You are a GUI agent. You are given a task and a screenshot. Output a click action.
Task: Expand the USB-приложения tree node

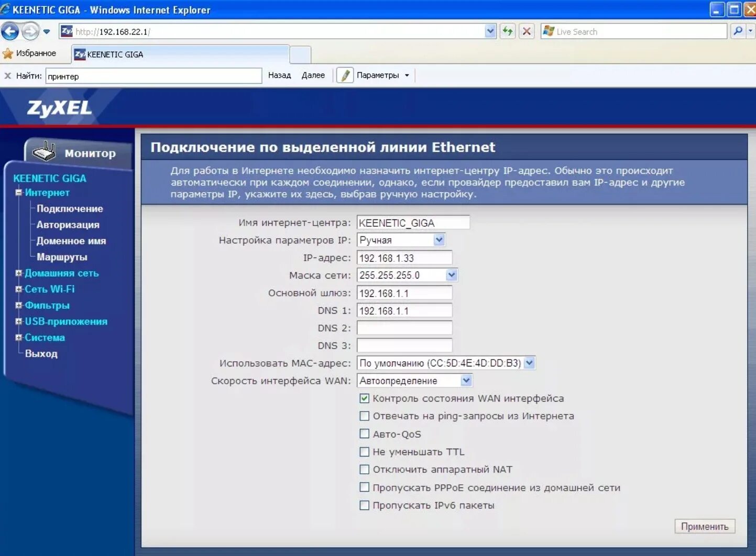coord(19,321)
